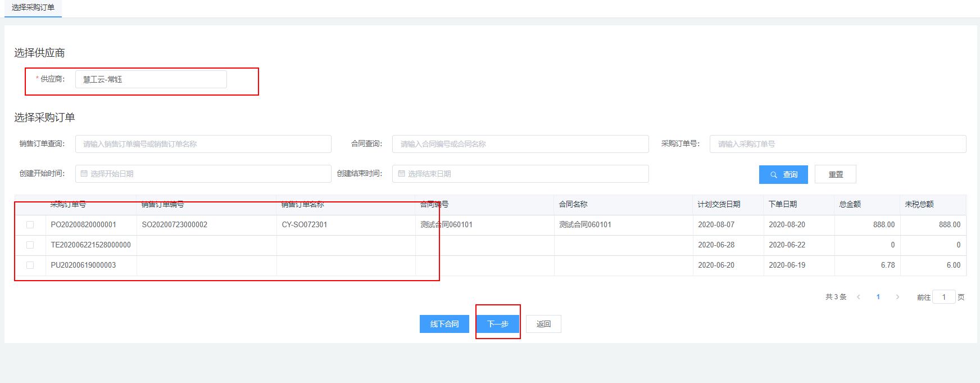Viewport: 980px width, 383px height.
Task: Click the 查询 search button
Action: click(783, 174)
